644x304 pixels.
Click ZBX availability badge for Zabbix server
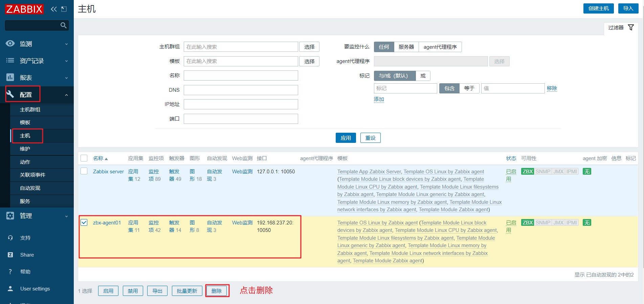528,172
